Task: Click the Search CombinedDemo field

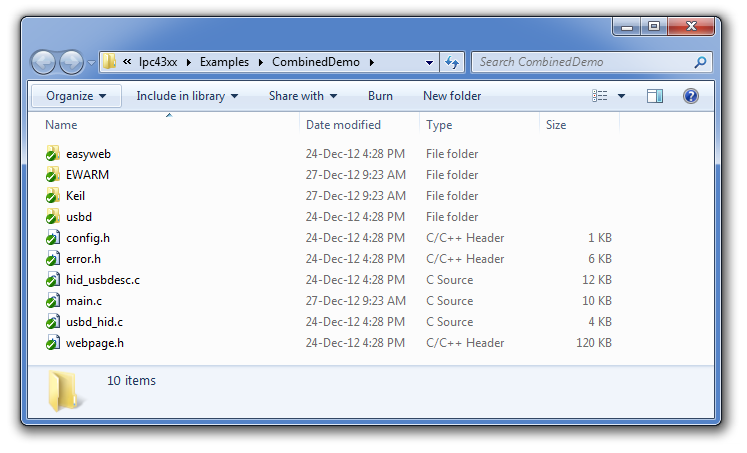Action: pos(580,62)
